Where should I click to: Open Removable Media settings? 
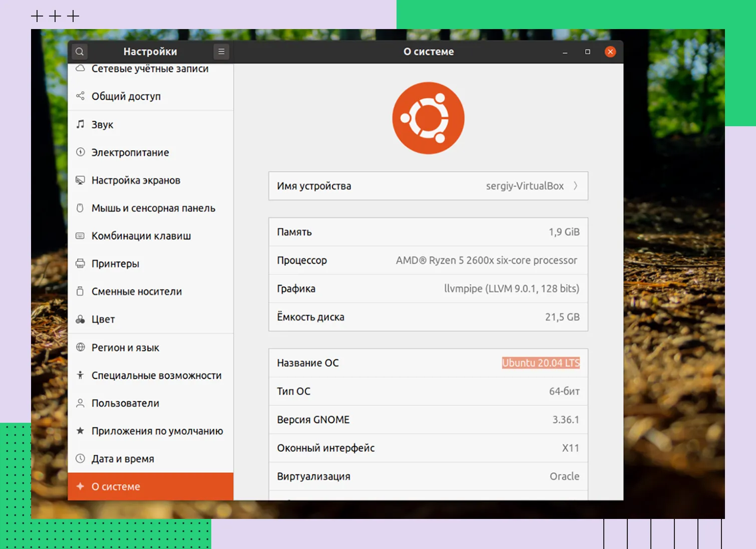click(x=137, y=292)
